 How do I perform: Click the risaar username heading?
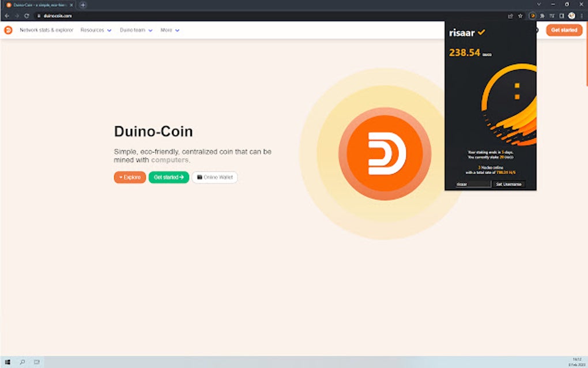pos(462,33)
